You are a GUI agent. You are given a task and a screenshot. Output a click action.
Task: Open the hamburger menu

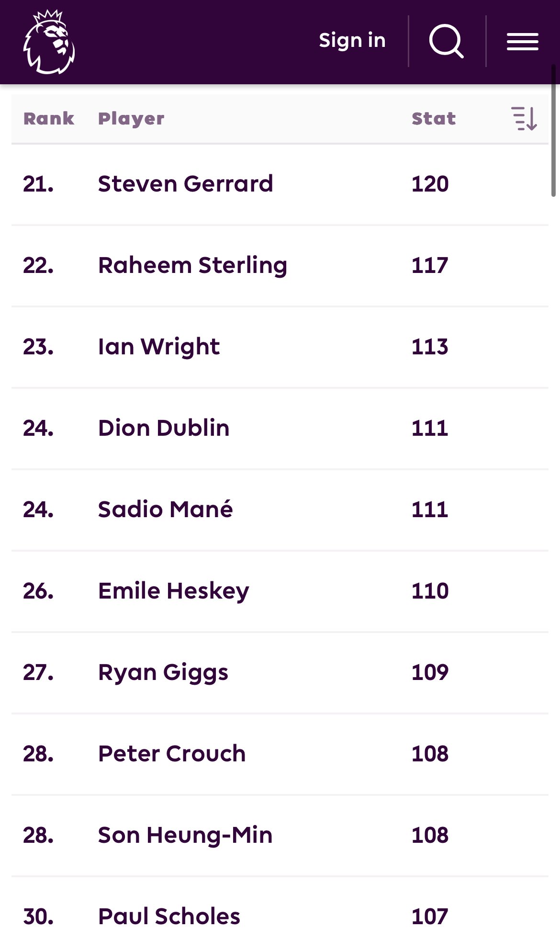[523, 42]
